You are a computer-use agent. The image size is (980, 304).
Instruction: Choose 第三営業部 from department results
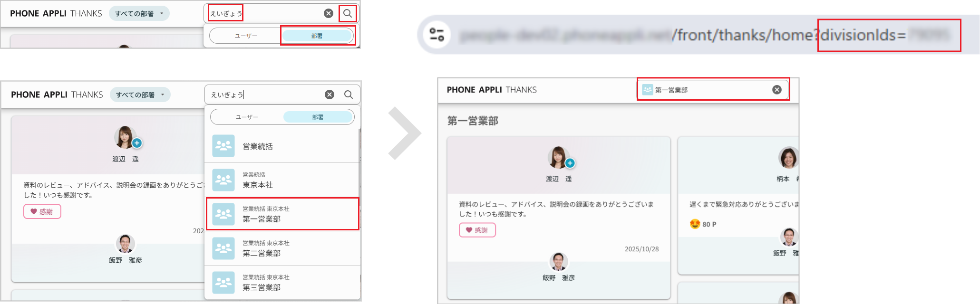point(282,283)
